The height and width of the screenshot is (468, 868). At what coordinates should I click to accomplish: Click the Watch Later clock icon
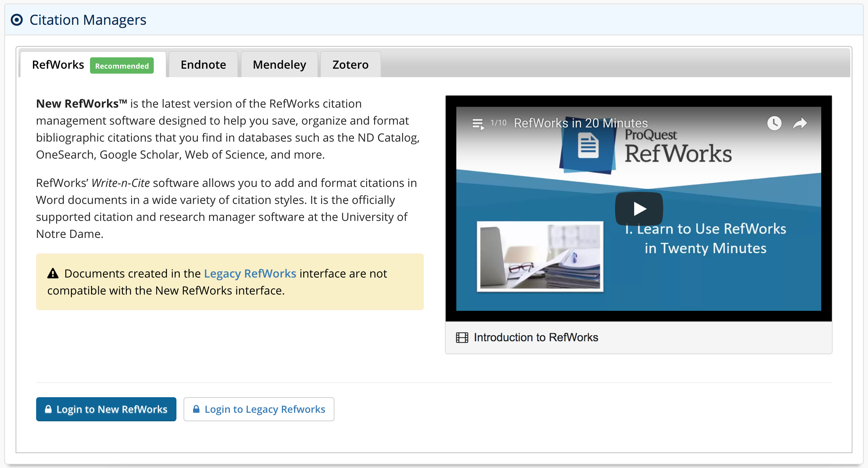point(774,123)
